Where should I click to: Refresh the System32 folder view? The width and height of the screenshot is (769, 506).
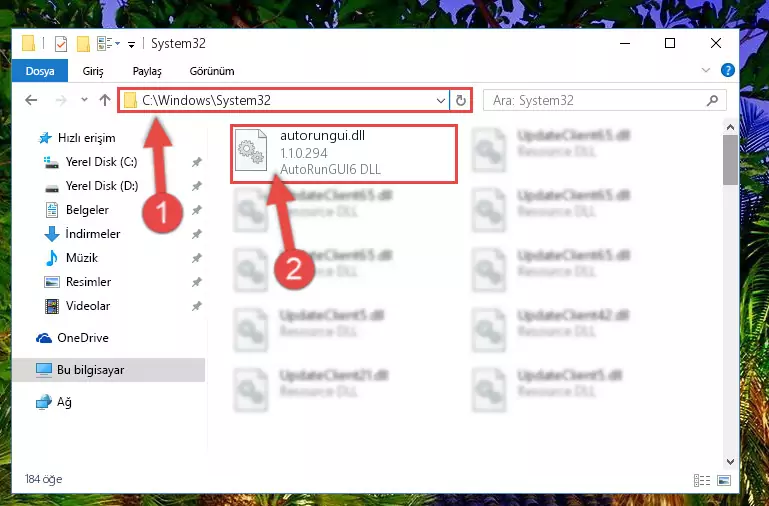point(461,101)
